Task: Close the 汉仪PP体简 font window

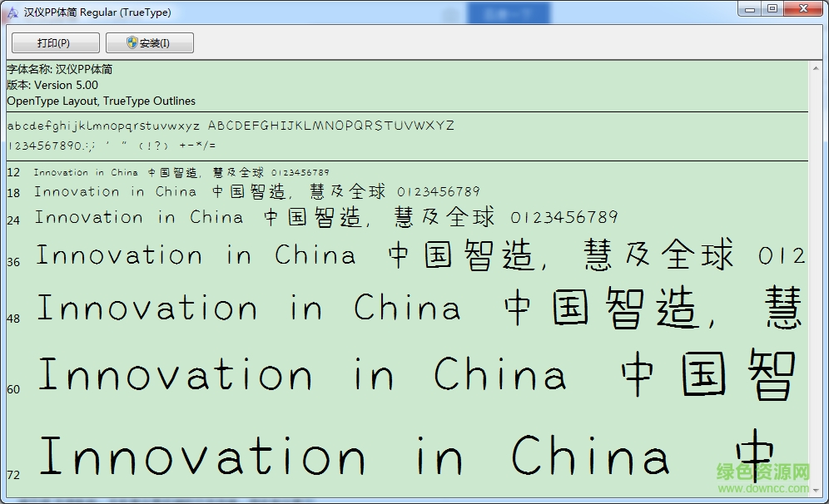Action: (x=802, y=8)
